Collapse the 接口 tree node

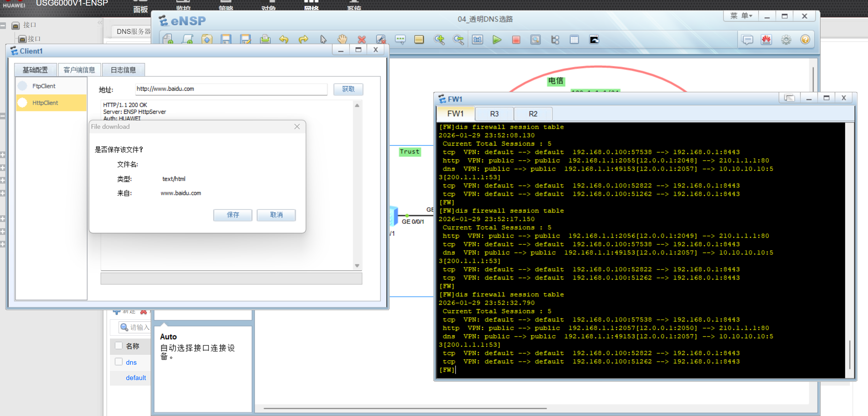[3, 25]
